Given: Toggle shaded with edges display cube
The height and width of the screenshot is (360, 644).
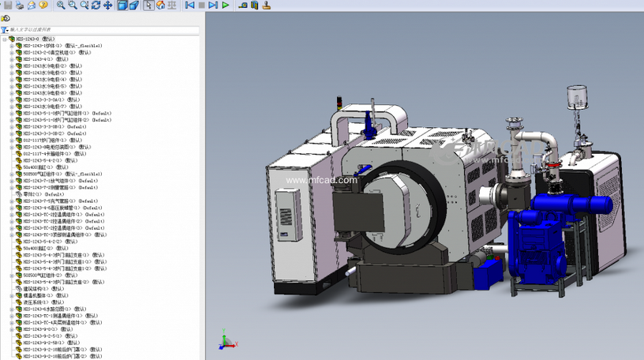Looking at the screenshot, I should pyautogui.click(x=122, y=5).
